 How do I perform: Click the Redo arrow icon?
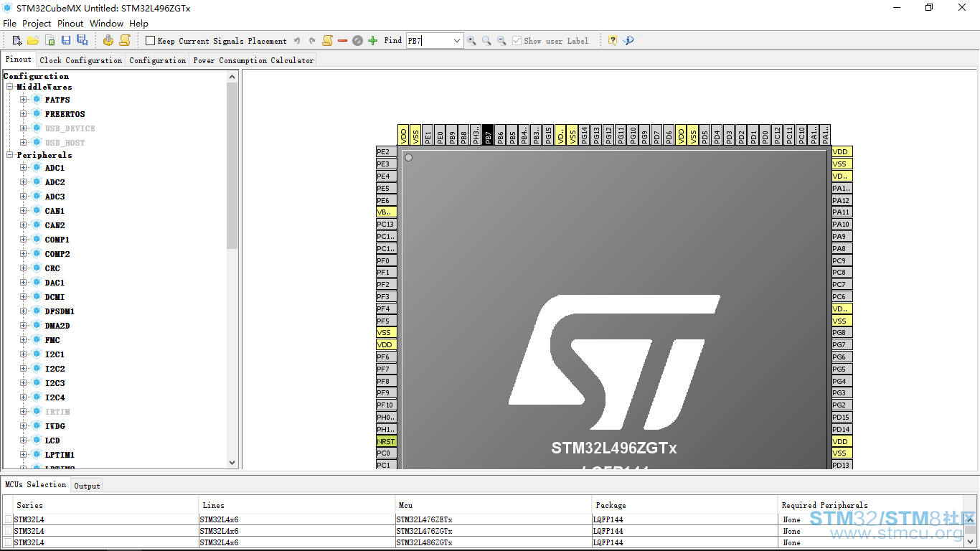pyautogui.click(x=312, y=41)
